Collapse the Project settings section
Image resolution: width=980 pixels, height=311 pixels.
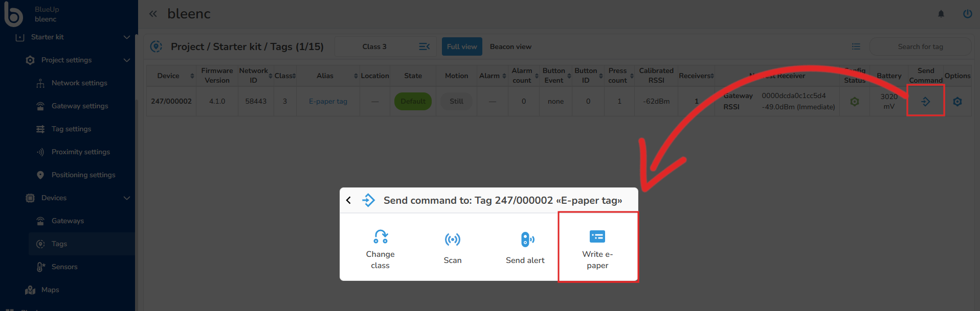tap(126, 60)
